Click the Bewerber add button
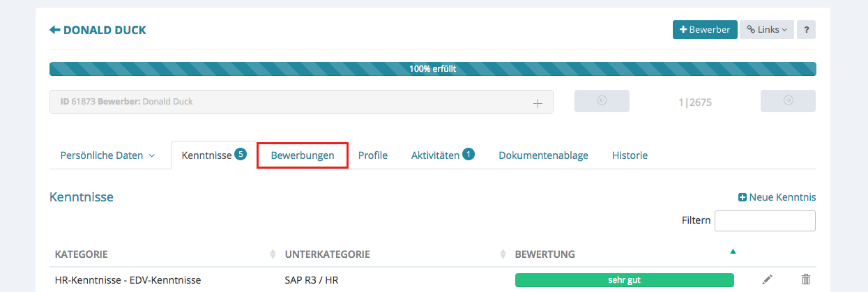 tap(704, 30)
